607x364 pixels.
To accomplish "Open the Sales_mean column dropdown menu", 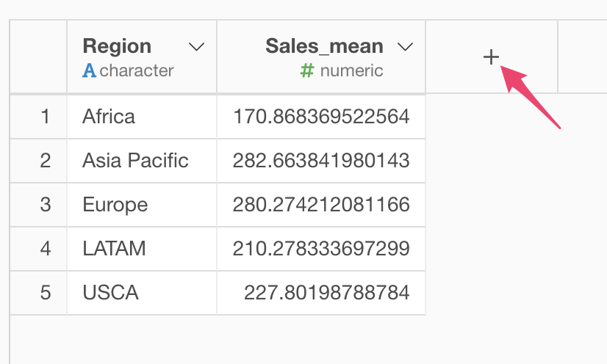I will [406, 47].
